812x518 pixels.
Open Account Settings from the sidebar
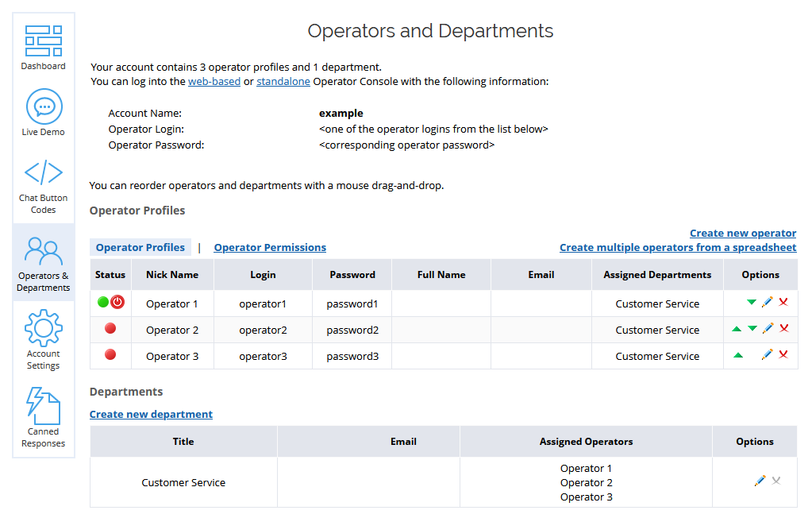(x=43, y=338)
